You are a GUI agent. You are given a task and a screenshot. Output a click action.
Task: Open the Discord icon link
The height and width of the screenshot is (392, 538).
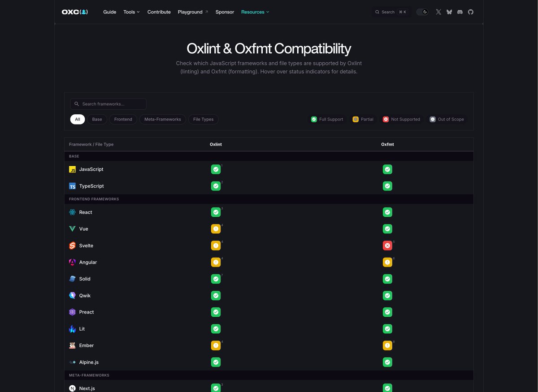click(x=460, y=12)
